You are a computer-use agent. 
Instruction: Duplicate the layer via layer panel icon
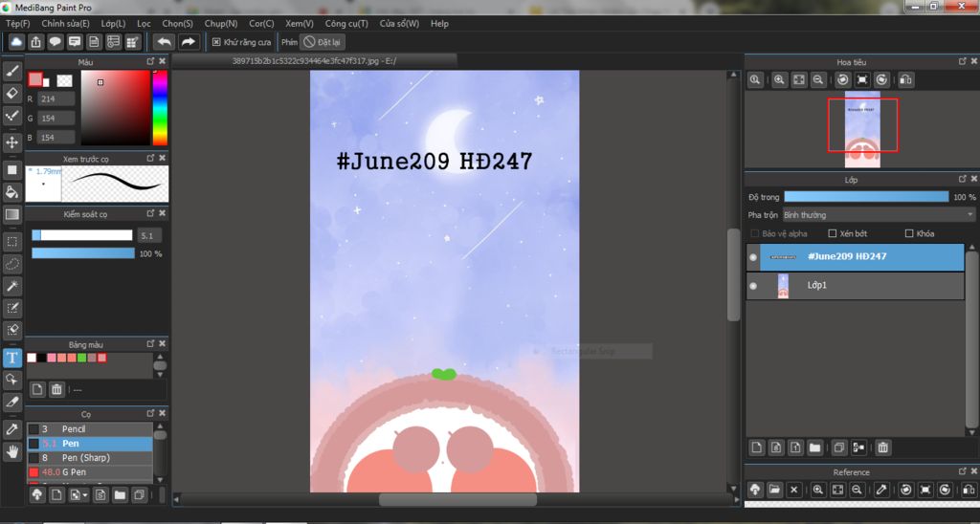coord(838,448)
